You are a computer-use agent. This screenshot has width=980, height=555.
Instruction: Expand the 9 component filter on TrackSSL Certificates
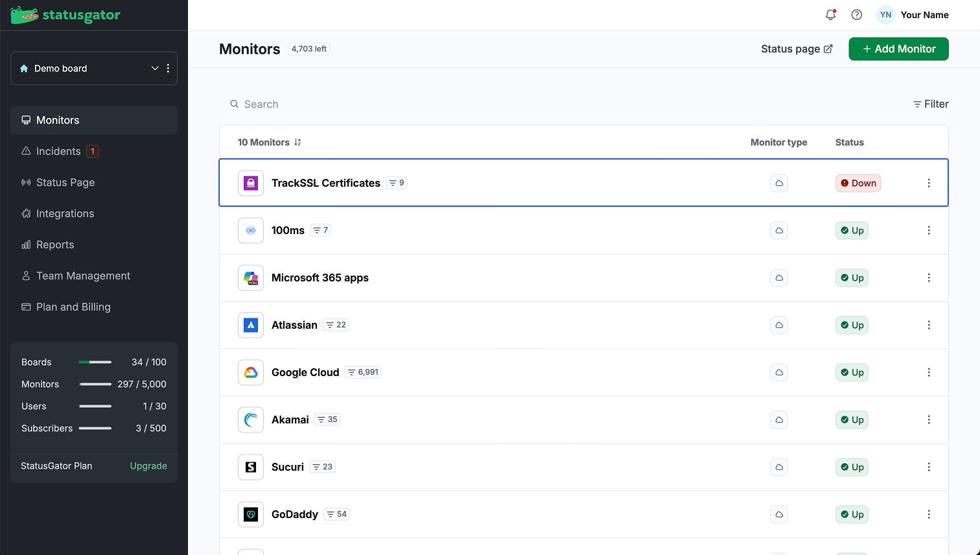[397, 183]
